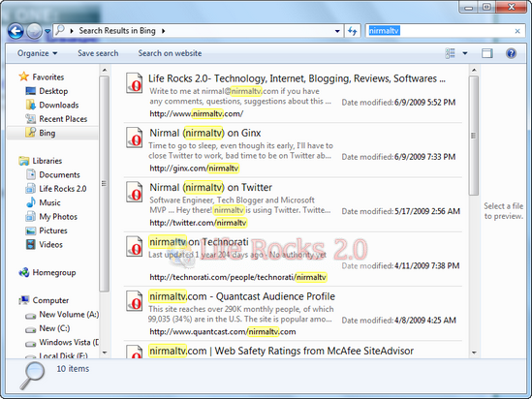Click the Back navigation arrow button

pyautogui.click(x=16, y=32)
